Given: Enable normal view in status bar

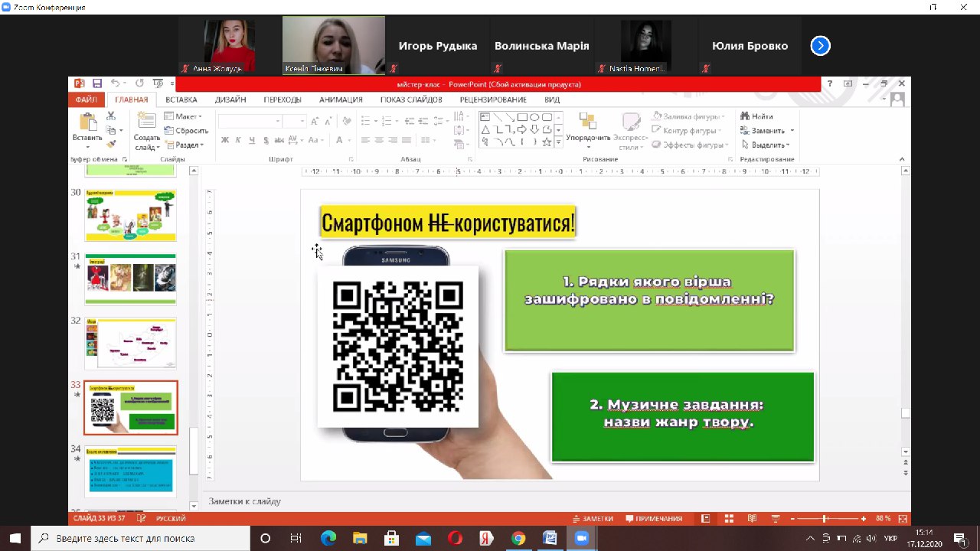Looking at the screenshot, I should click(706, 519).
